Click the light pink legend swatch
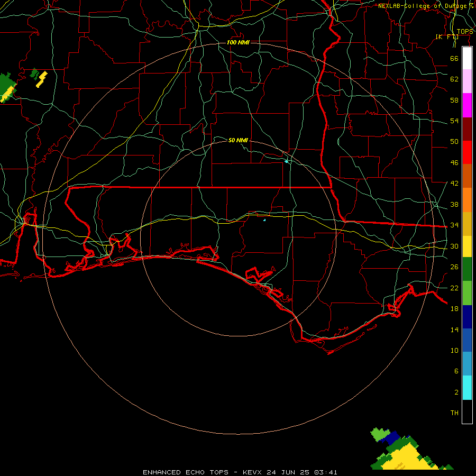This screenshot has width=476, height=476. click(x=467, y=81)
